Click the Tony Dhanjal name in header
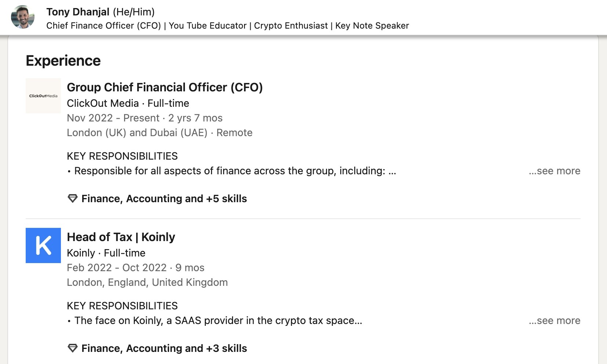Screen dimensions: 607x364 (x=78, y=12)
